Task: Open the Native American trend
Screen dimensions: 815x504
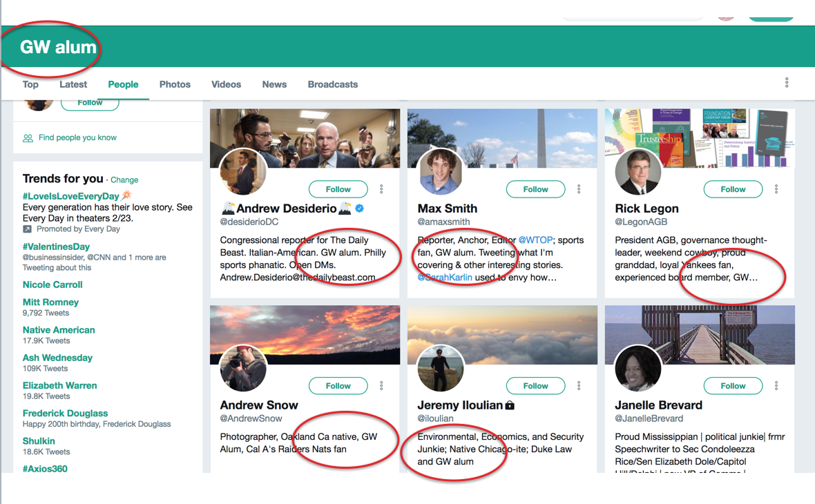Action: tap(59, 330)
